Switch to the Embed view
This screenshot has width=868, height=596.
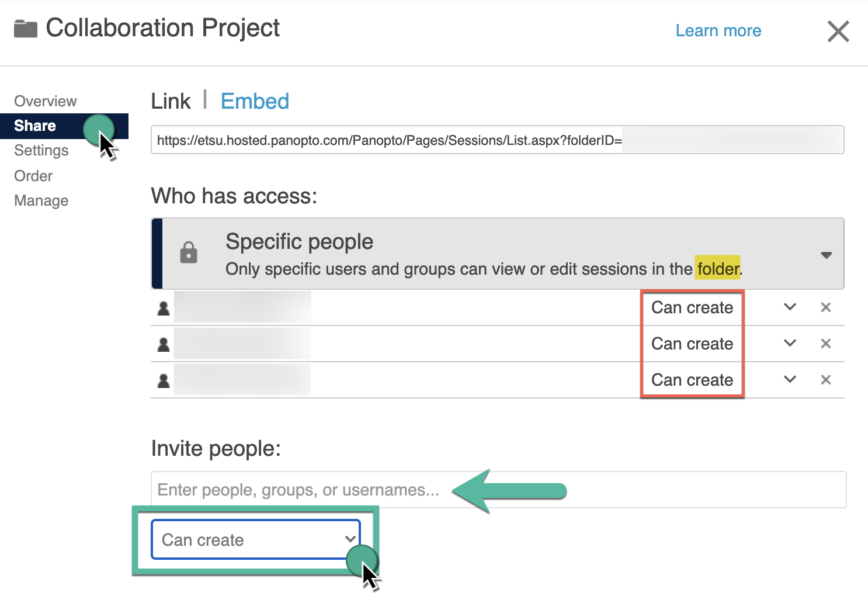pos(255,102)
